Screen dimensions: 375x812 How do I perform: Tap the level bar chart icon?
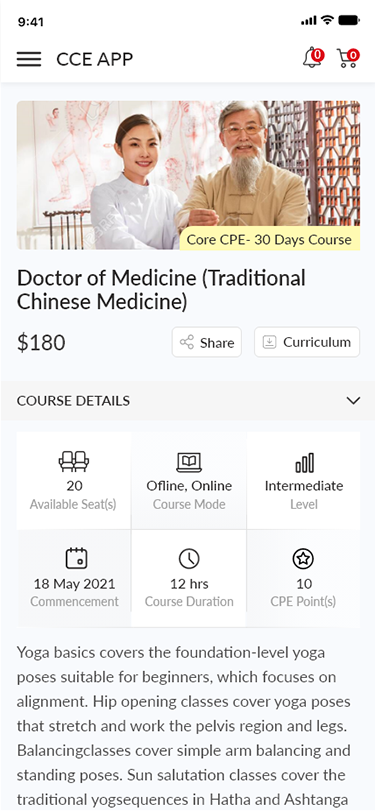[x=304, y=462]
